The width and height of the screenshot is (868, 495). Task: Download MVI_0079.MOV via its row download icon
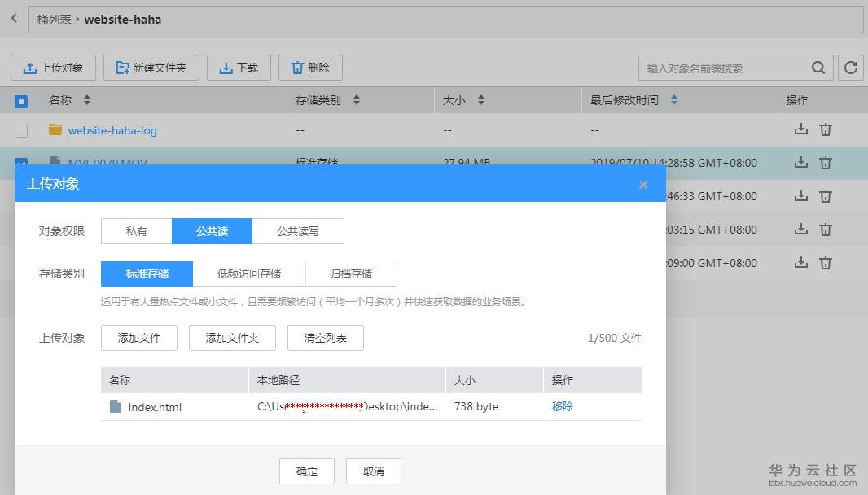click(800, 163)
